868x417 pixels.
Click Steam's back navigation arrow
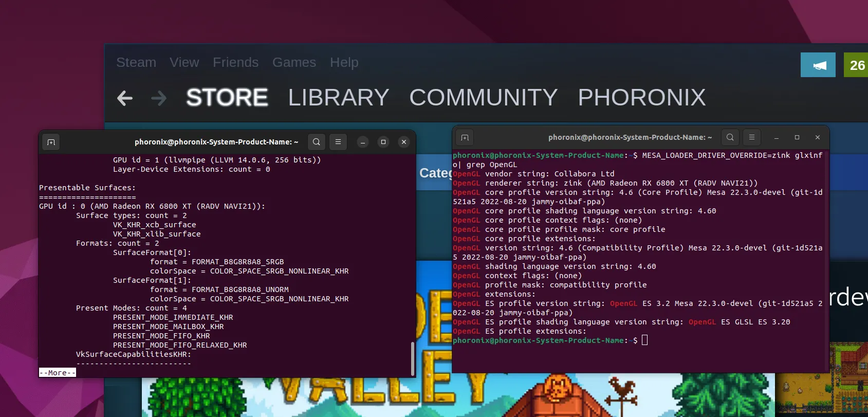click(125, 98)
